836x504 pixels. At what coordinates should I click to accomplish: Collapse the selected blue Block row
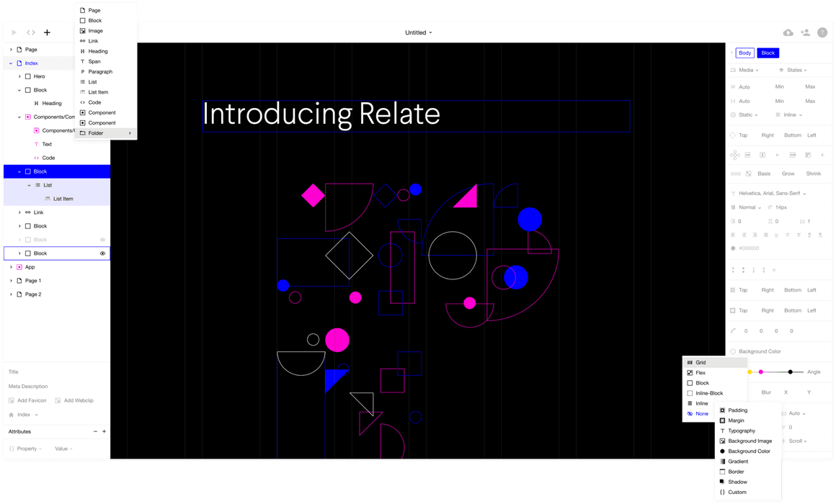click(x=19, y=171)
